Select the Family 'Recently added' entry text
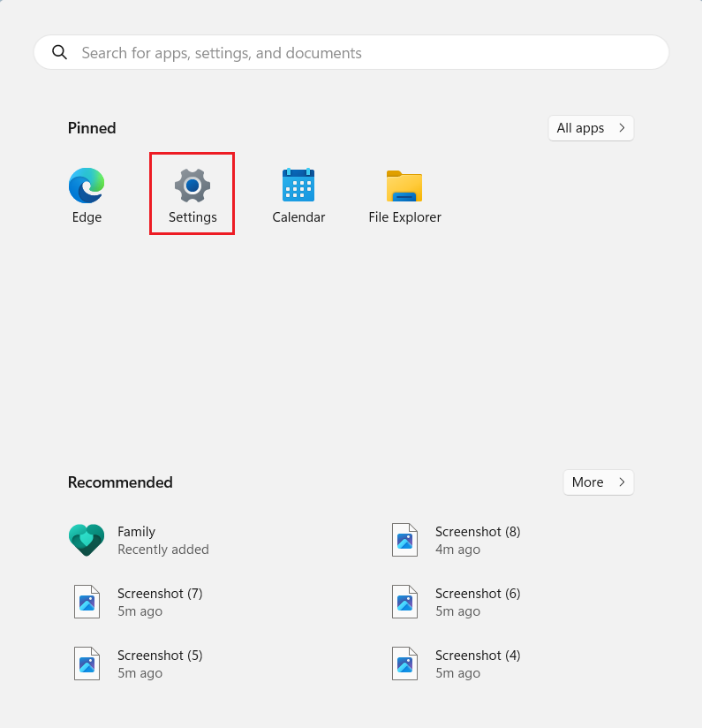Viewport: 702px width, 728px height. pos(162,550)
